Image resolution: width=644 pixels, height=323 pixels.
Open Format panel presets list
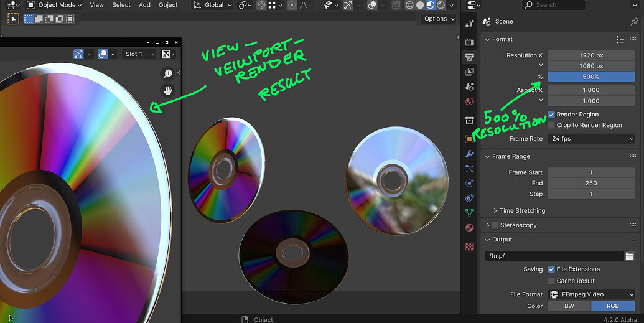click(x=620, y=39)
